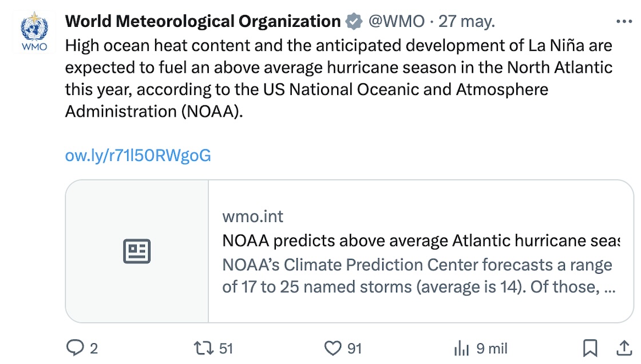Like the tweet with the heart icon

[x=333, y=348]
